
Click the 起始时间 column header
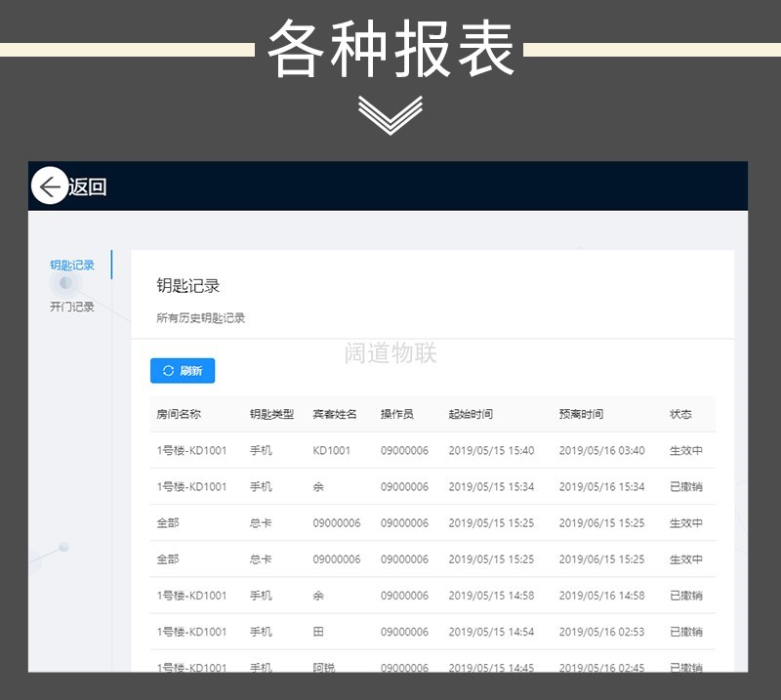[471, 414]
